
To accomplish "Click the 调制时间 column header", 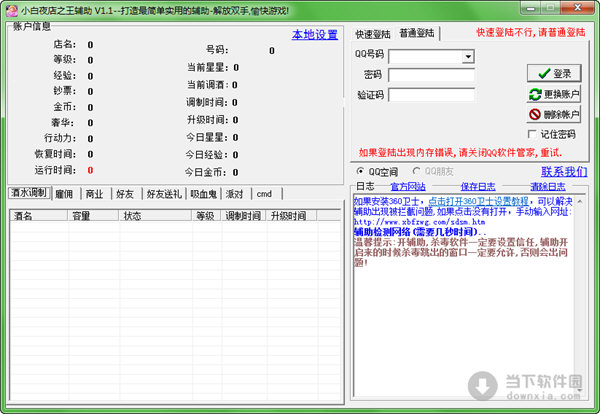I will pyautogui.click(x=243, y=216).
